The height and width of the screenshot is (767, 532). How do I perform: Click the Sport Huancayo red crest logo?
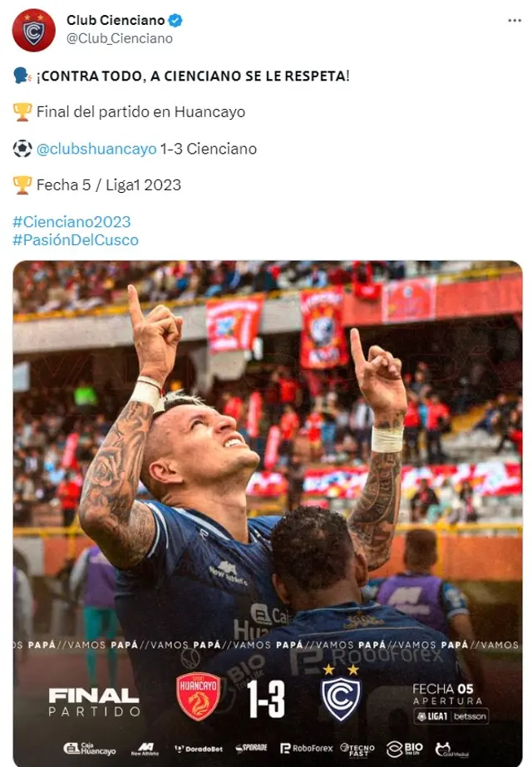point(198,696)
